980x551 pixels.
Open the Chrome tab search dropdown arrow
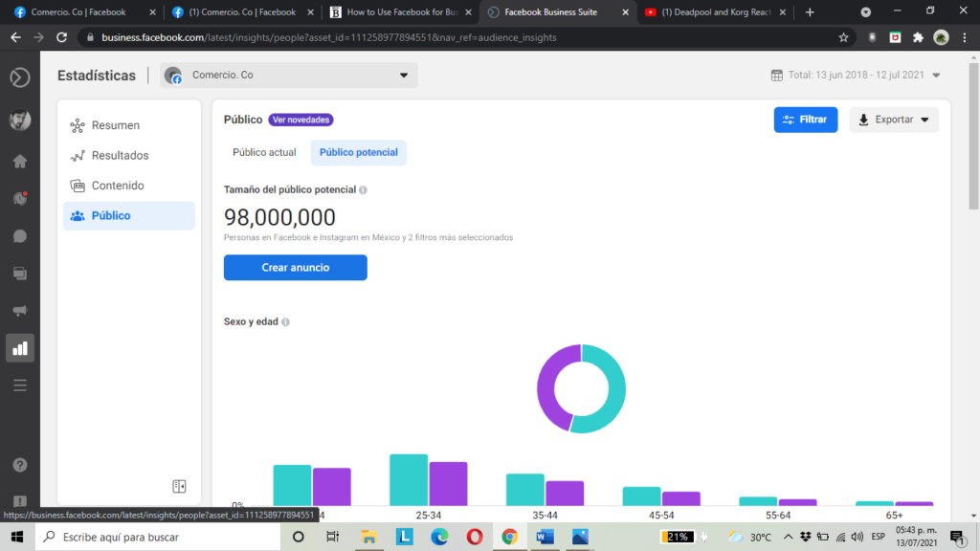pyautogui.click(x=865, y=11)
